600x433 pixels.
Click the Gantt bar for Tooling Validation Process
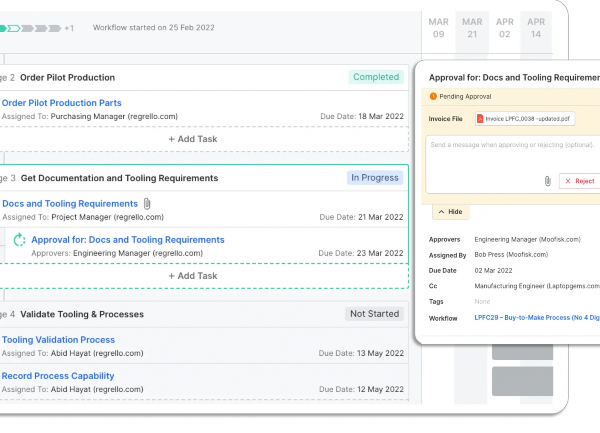[522, 352]
